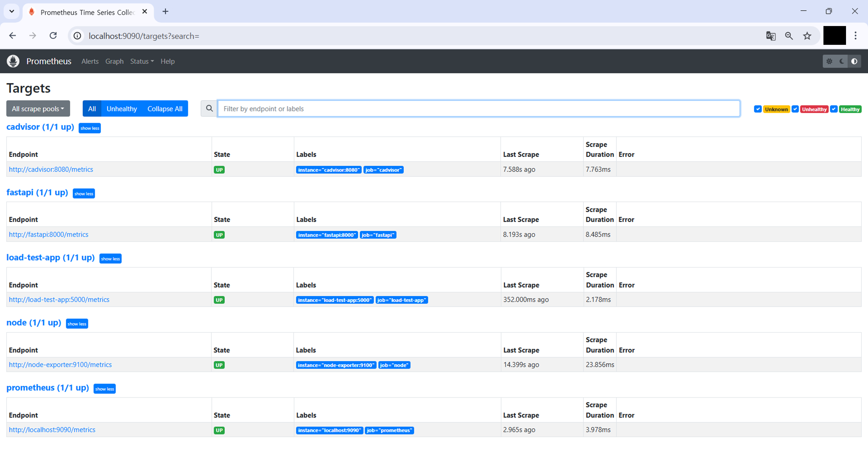Screen dimensions: 868x461
Task: Click the browser zoom magnifier icon
Action: (789, 36)
